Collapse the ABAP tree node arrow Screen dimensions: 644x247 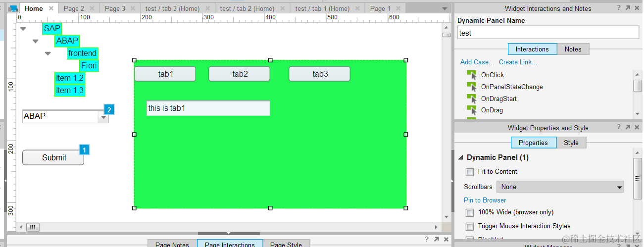[35, 41]
